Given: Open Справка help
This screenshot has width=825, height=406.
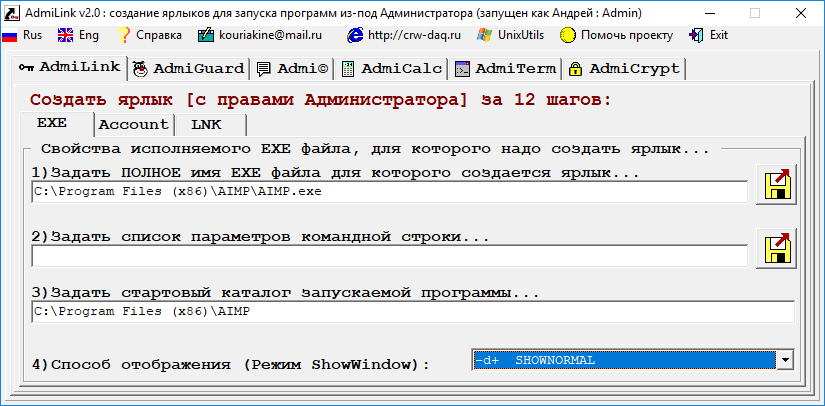Looking at the screenshot, I should click(149, 35).
